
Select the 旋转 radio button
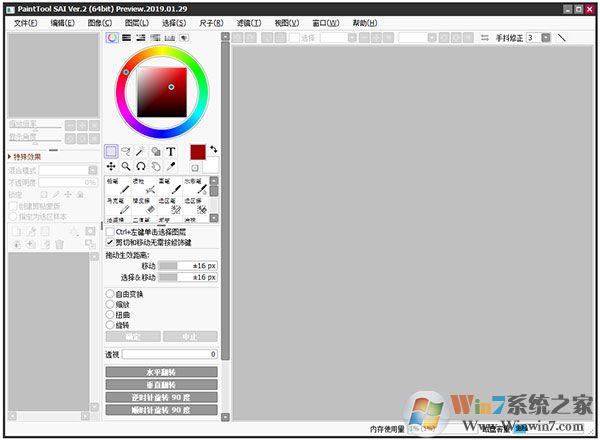pos(110,325)
